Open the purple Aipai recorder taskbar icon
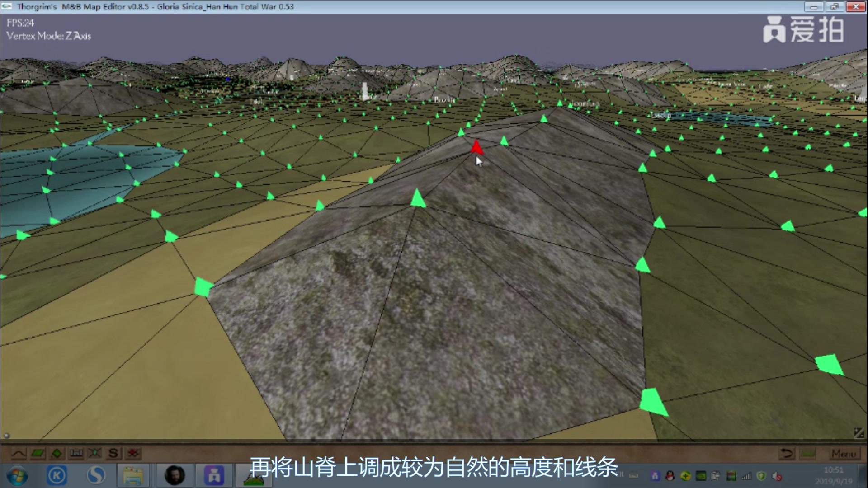 [214, 476]
